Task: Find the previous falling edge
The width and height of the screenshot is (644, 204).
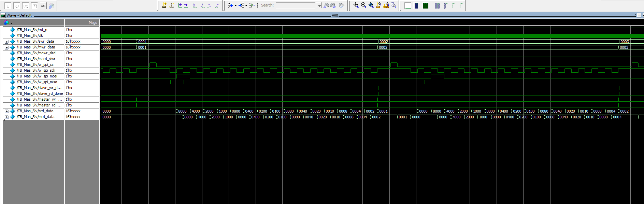Action: (195, 5)
